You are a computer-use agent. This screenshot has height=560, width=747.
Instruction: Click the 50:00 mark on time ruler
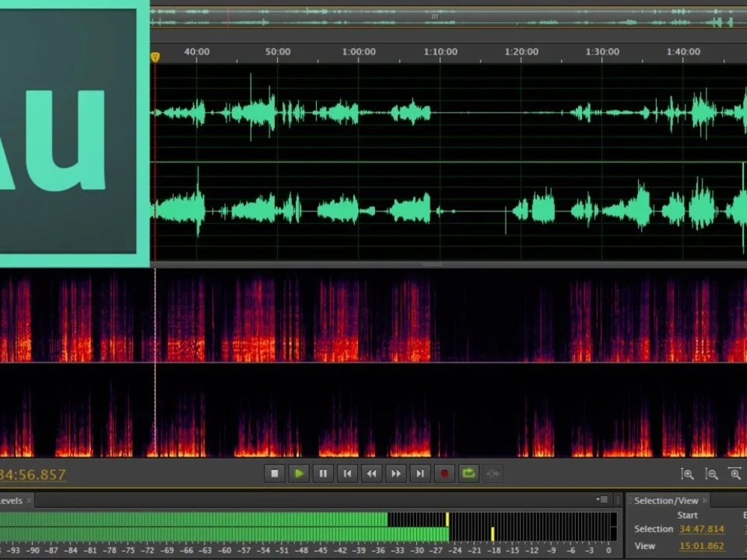tap(278, 52)
